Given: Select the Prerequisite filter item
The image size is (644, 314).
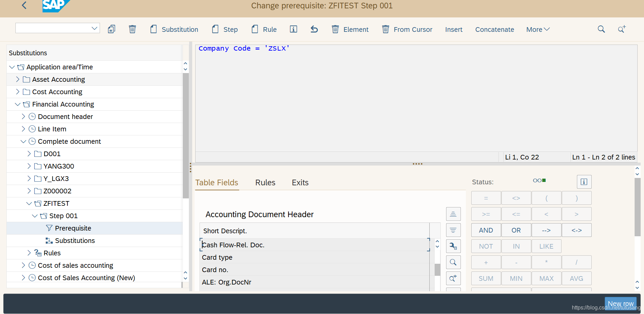Looking at the screenshot, I should [73, 228].
